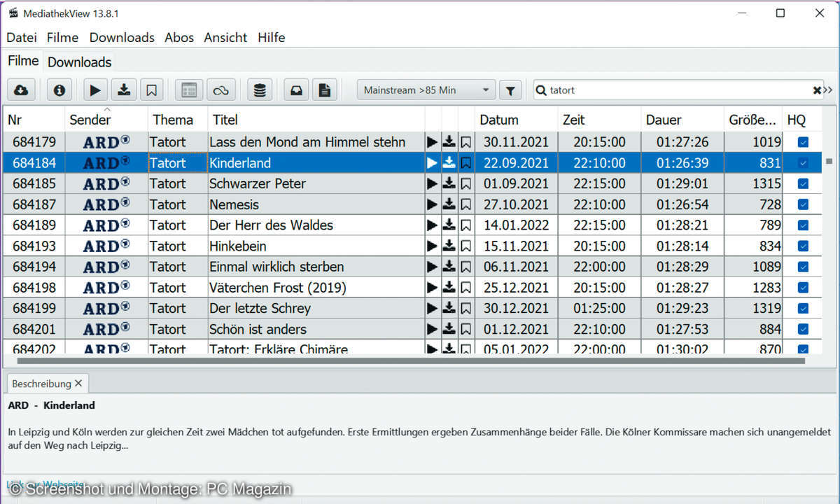Switch to the Filme tab
Screen dimensions: 840x504
coord(23,61)
